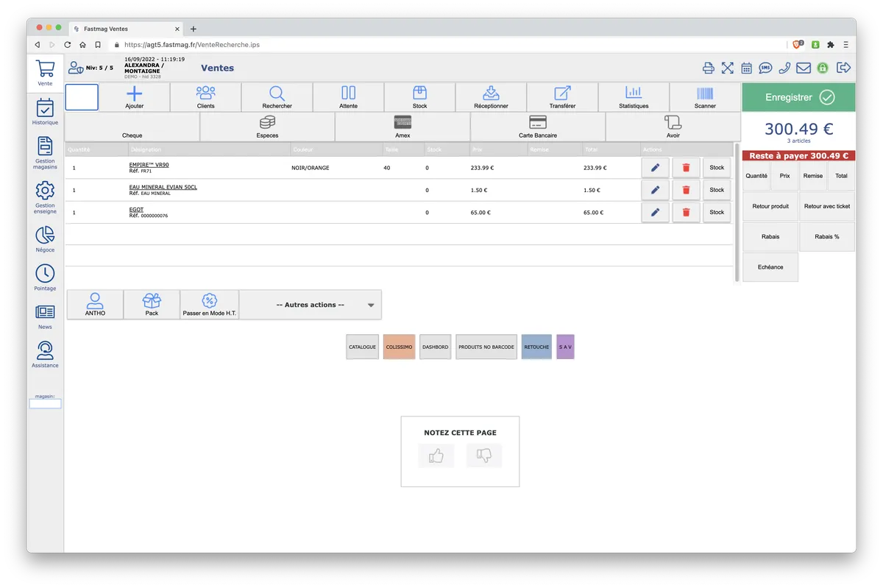This screenshot has height=588, width=883.
Task: Delete the EGOT line
Action: coord(686,212)
